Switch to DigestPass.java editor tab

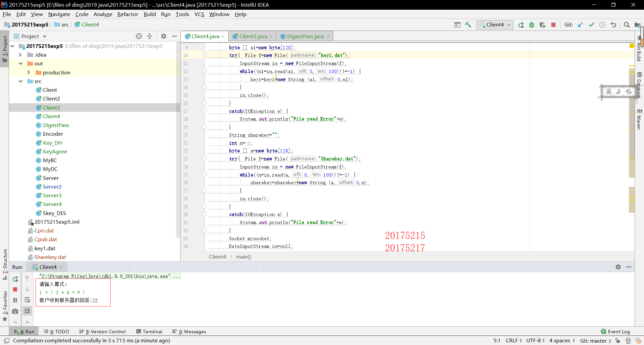pyautogui.click(x=305, y=36)
